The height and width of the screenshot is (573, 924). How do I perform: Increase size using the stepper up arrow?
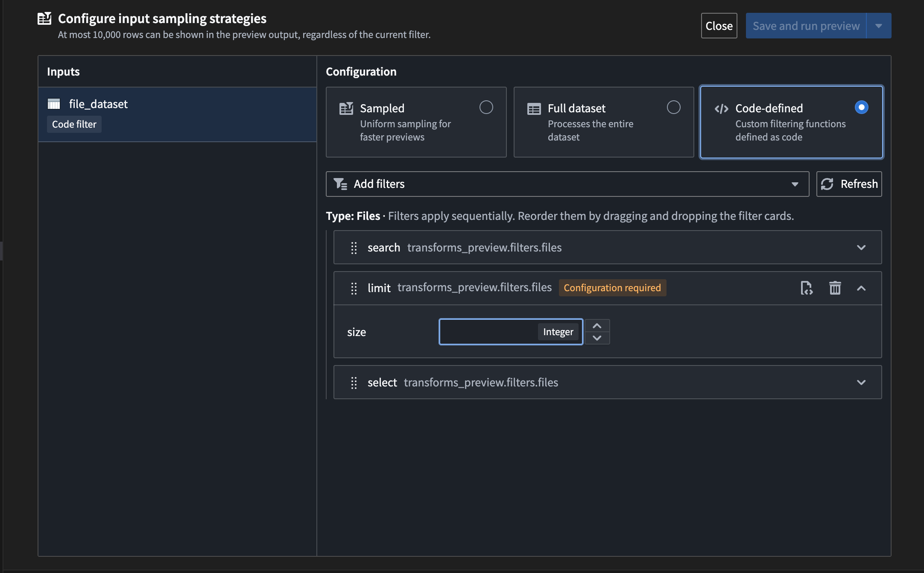coord(597,325)
